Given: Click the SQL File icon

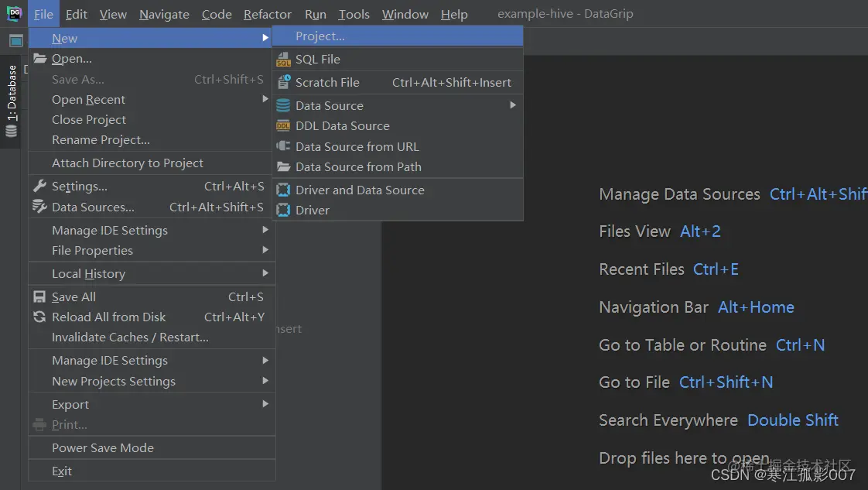Looking at the screenshot, I should [283, 60].
